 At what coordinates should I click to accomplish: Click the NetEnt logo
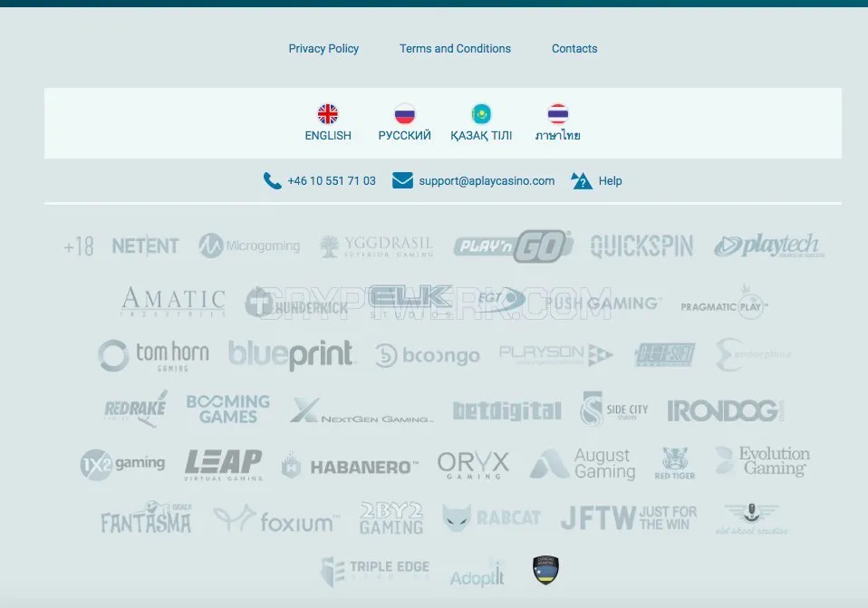pyautogui.click(x=145, y=246)
